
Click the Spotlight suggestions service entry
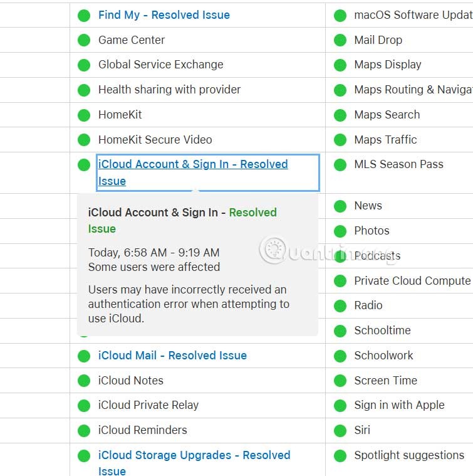point(409,455)
